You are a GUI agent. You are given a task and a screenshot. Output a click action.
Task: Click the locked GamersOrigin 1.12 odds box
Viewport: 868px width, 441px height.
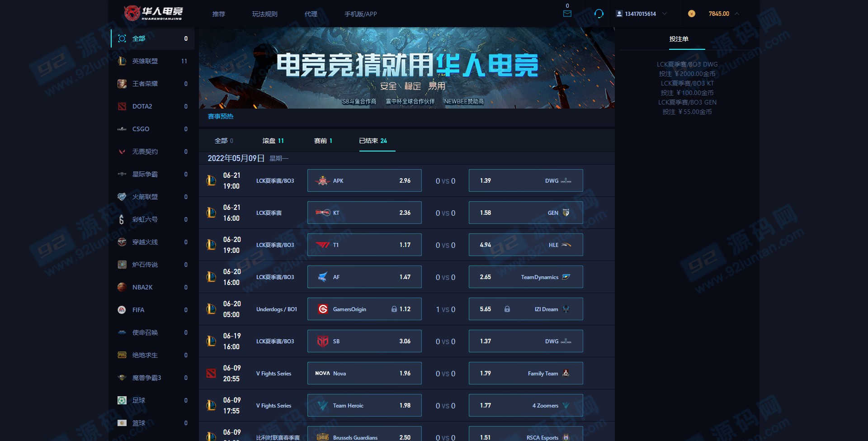364,309
